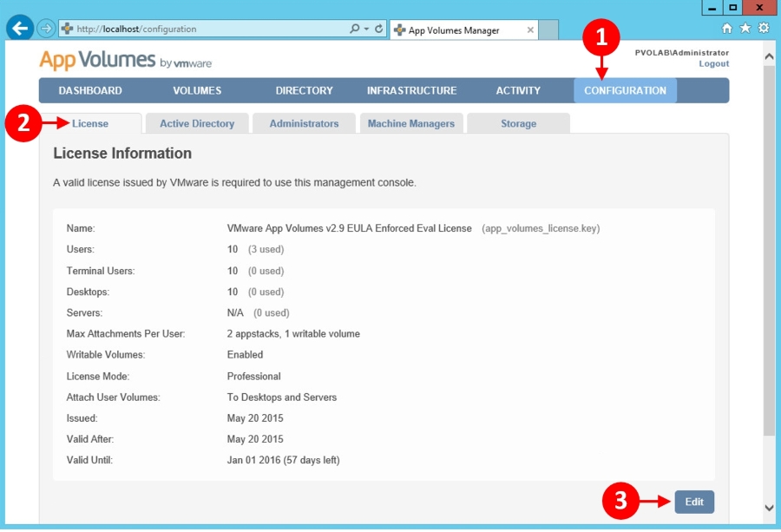Click the vertical scrollbar thumb
Image resolution: width=781 pixels, height=532 pixels.
tap(770, 252)
